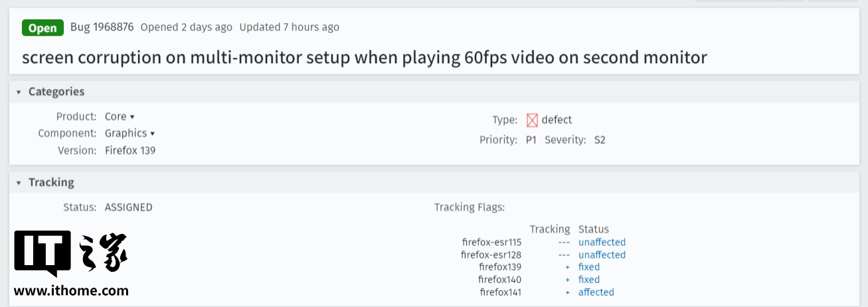Click the Firefox 139 version value
868x307 pixels.
130,150
